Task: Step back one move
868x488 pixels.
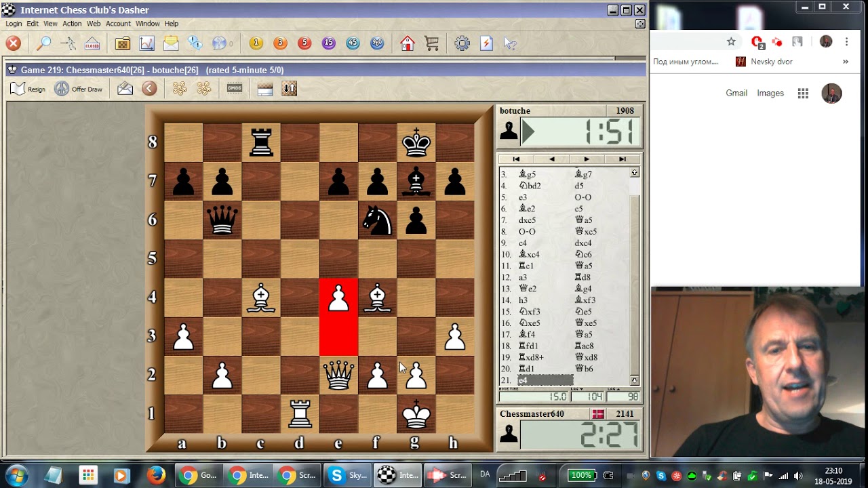Action: pyautogui.click(x=551, y=159)
